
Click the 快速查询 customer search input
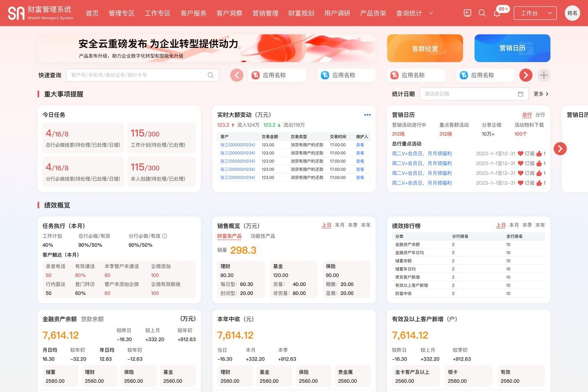142,75
